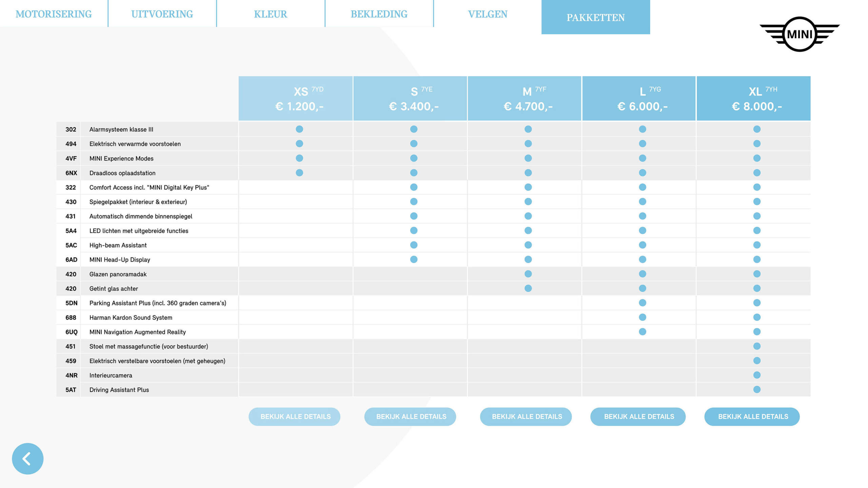
Task: Click the M dot for Getint glas achter
Action: point(528,288)
